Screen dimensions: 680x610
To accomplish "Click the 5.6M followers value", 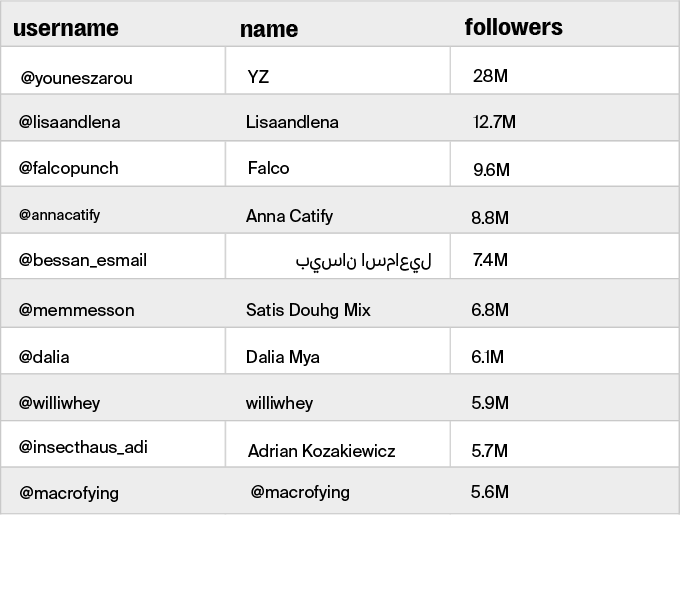I will (489, 492).
